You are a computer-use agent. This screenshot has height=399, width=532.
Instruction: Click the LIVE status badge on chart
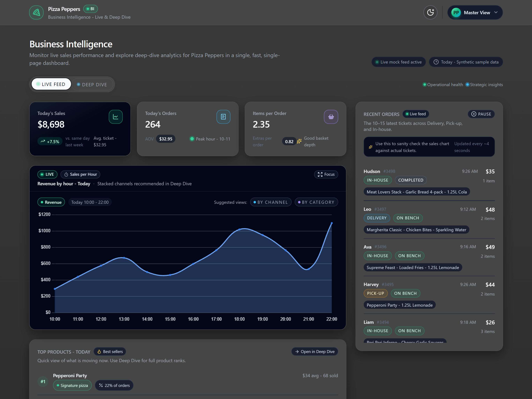click(x=47, y=175)
